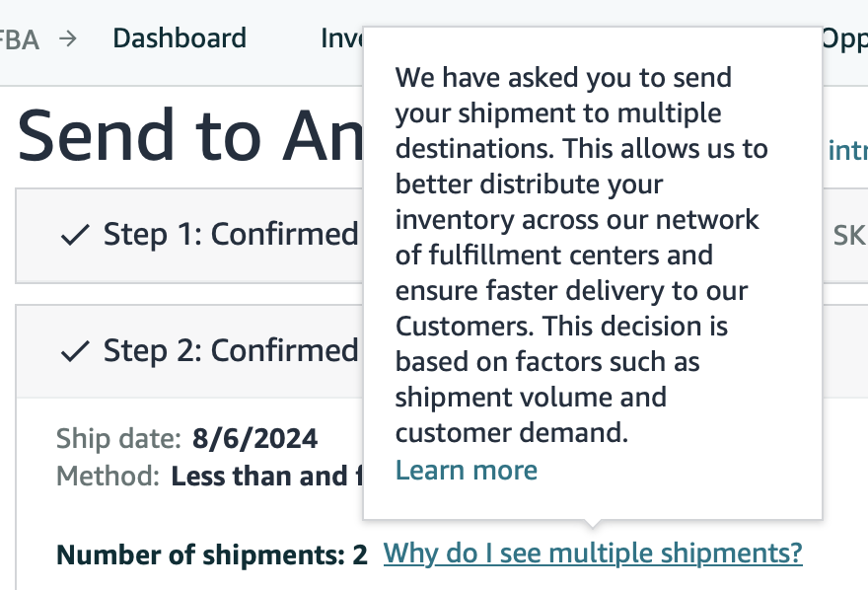This screenshot has height=590, width=868.
Task: Open the Dashboard menu item
Action: click(180, 38)
